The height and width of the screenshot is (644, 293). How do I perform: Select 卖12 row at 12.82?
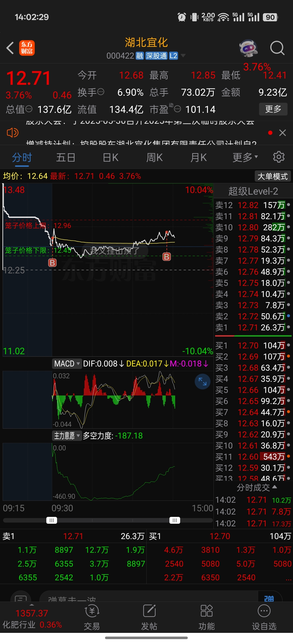click(x=253, y=205)
